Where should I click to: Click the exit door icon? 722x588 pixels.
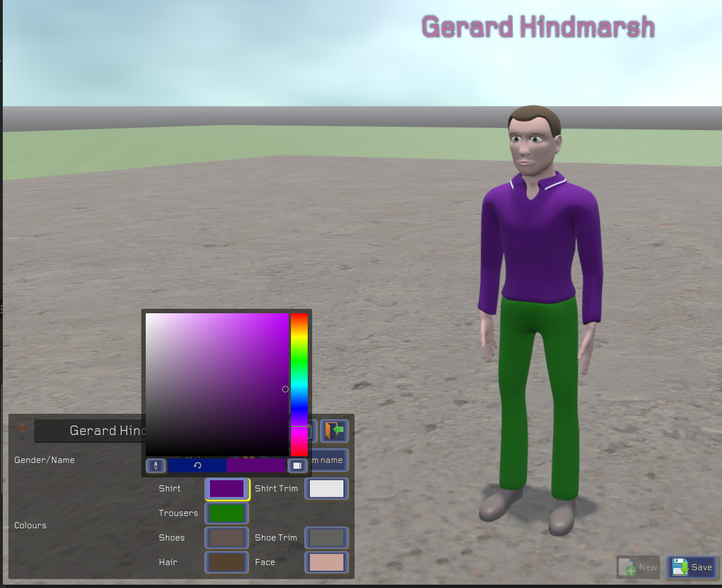[x=334, y=431]
